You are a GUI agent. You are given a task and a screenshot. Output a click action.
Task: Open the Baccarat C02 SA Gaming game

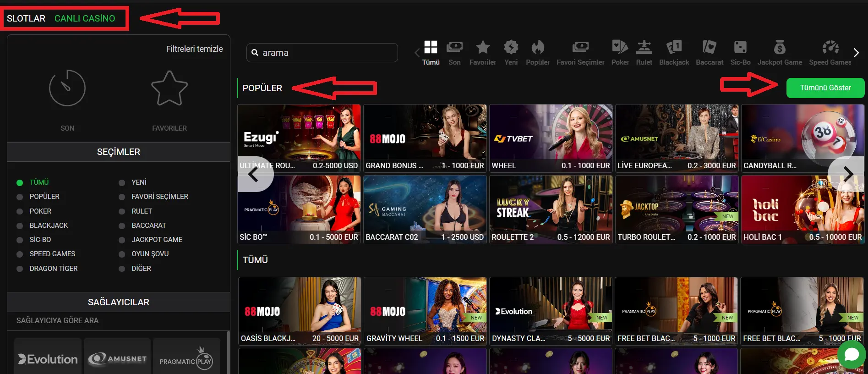pos(425,209)
